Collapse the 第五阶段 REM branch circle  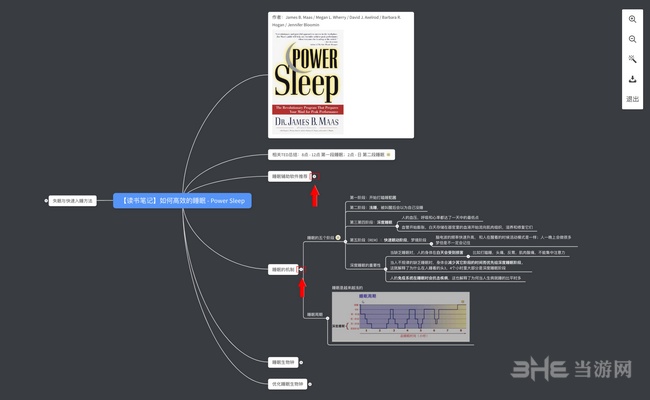tap(431, 244)
